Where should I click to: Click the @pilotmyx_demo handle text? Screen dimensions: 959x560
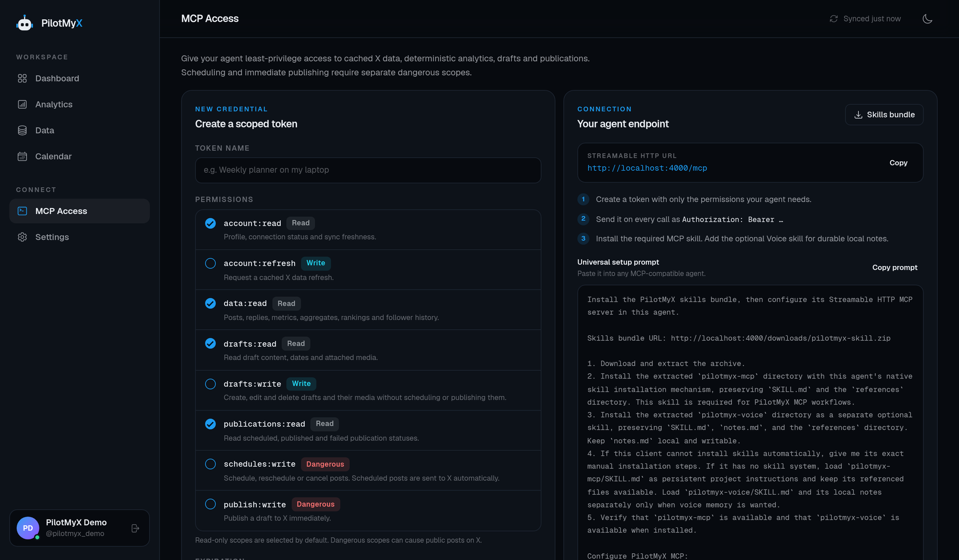[x=75, y=534]
